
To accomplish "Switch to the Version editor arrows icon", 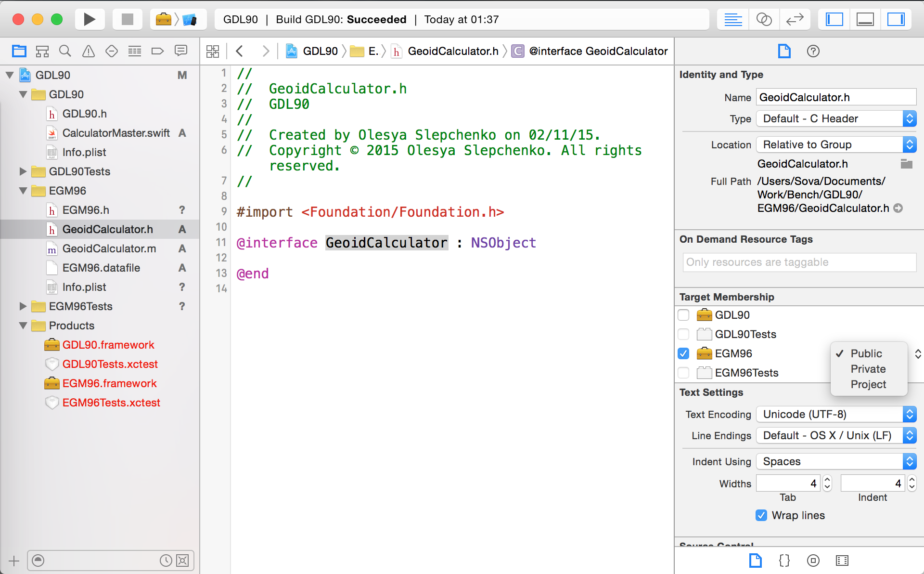I will 795,19.
